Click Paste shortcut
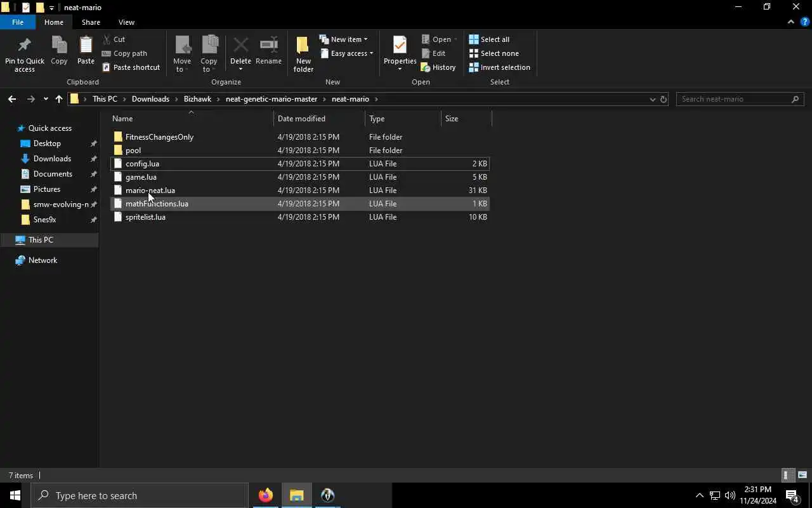 [131, 67]
